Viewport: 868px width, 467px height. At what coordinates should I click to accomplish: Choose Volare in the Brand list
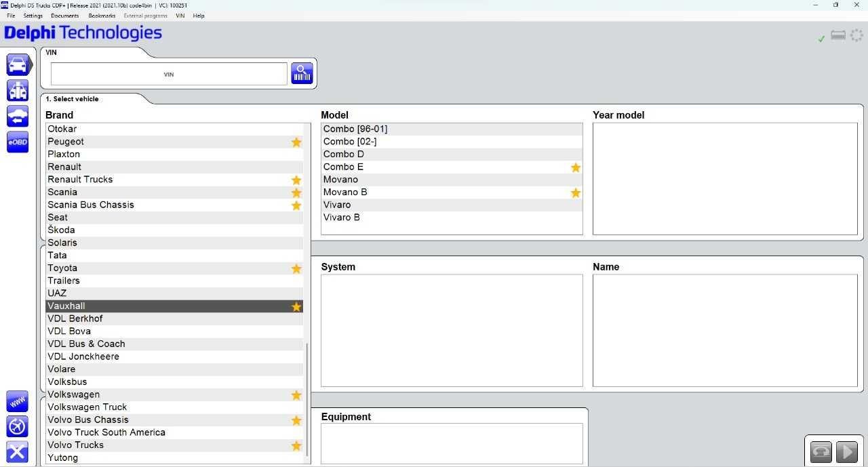174,369
